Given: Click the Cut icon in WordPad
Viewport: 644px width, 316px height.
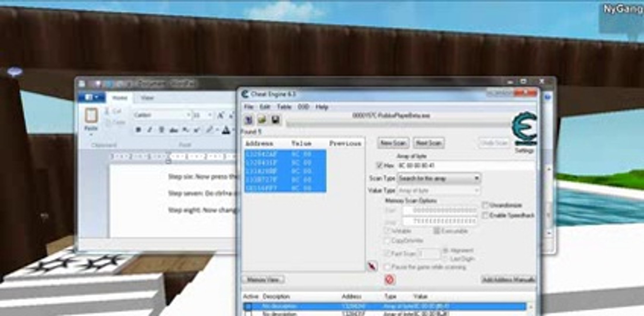Looking at the screenshot, I should coord(107,111).
